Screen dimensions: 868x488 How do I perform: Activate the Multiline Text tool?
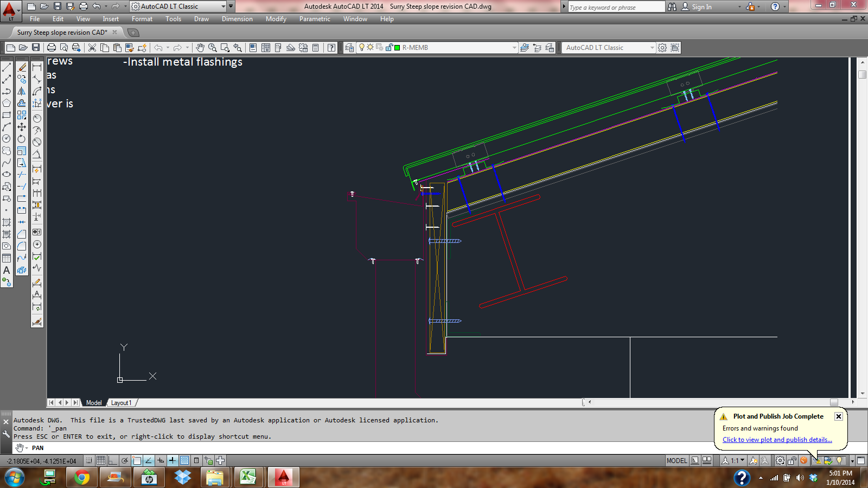[x=7, y=270]
